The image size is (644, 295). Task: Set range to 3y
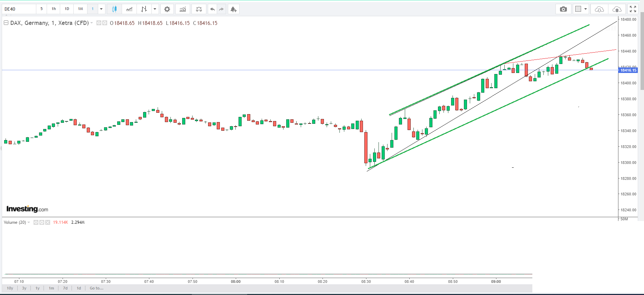click(24, 288)
